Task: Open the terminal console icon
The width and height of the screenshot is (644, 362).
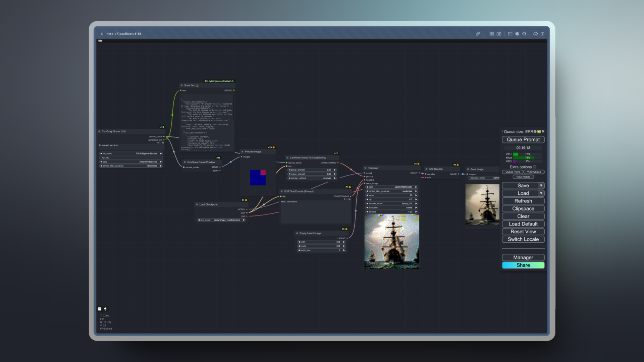Action: point(510,34)
